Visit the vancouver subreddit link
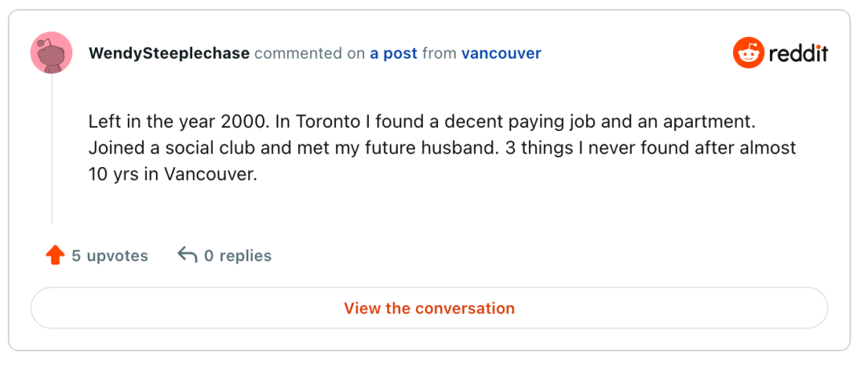The height and width of the screenshot is (367, 868). [x=501, y=54]
